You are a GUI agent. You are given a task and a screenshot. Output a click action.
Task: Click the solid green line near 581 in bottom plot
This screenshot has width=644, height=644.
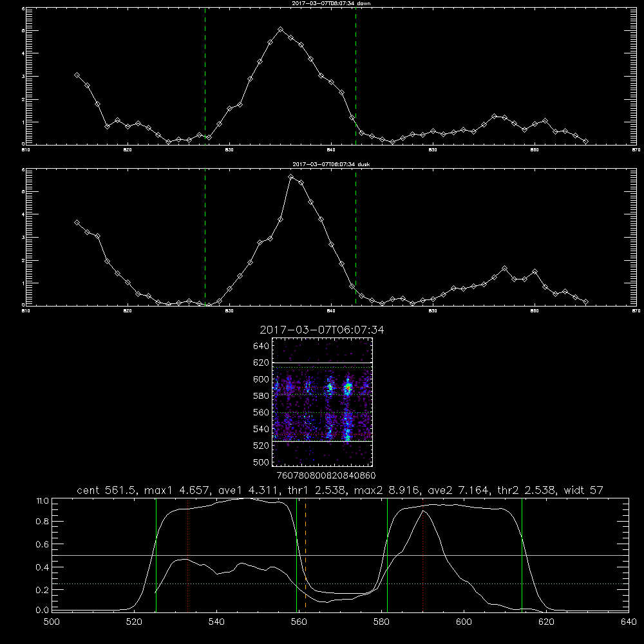point(387,555)
